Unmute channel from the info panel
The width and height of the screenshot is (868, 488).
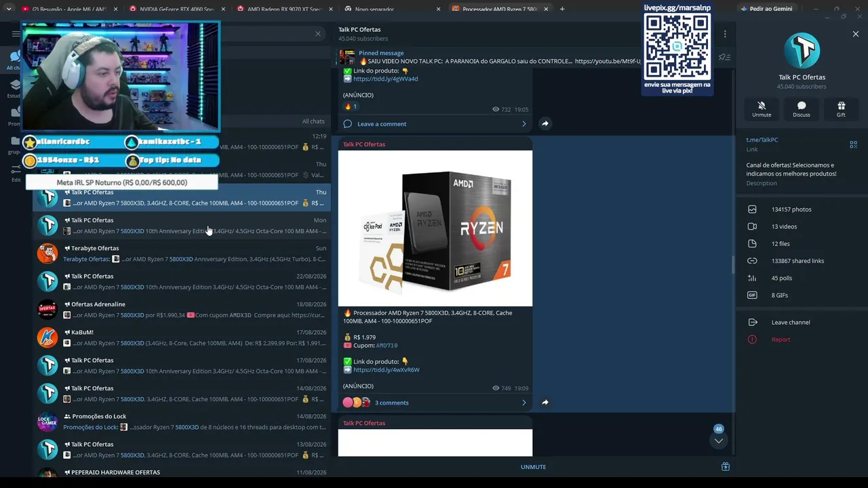[x=762, y=109]
